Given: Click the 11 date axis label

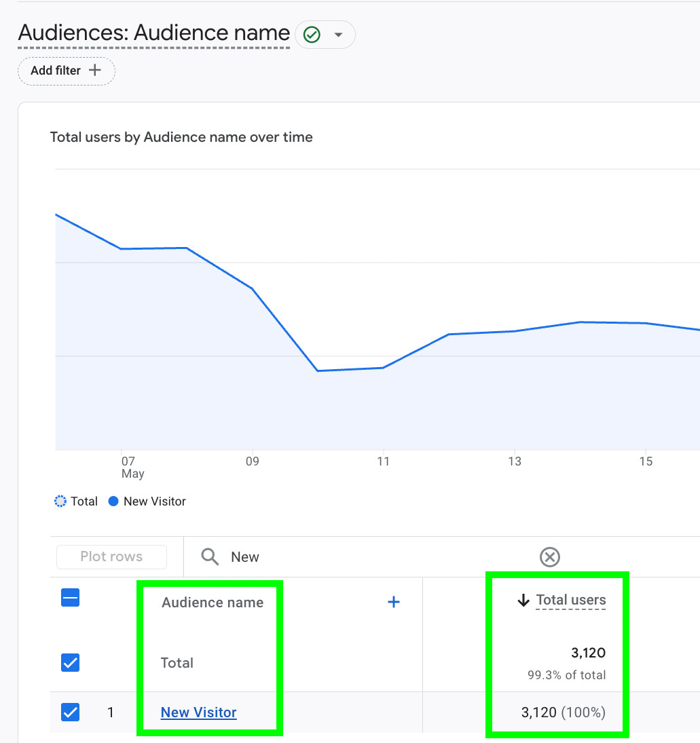Looking at the screenshot, I should click(383, 461).
